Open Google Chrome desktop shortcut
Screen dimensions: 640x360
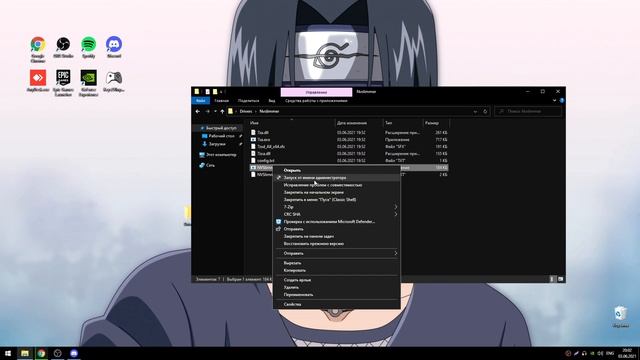point(38,49)
